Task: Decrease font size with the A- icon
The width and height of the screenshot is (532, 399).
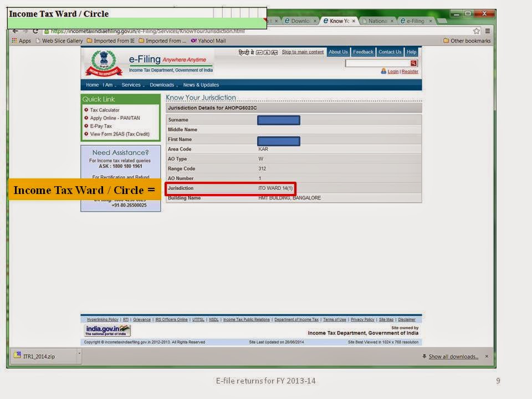Action: [x=259, y=52]
